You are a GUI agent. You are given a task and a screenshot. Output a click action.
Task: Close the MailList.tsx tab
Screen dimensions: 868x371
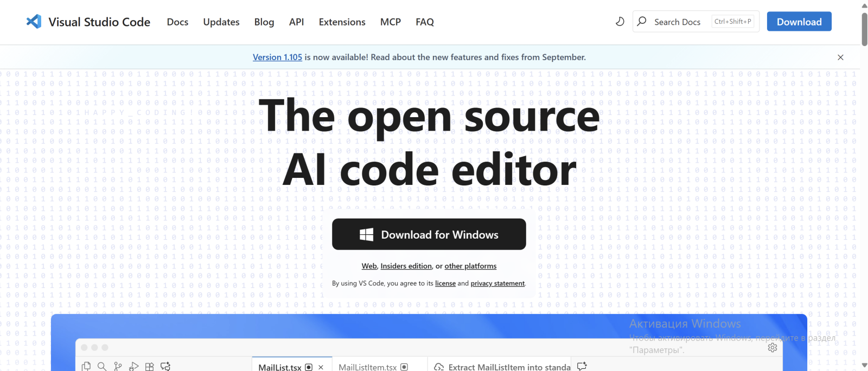coord(321,367)
